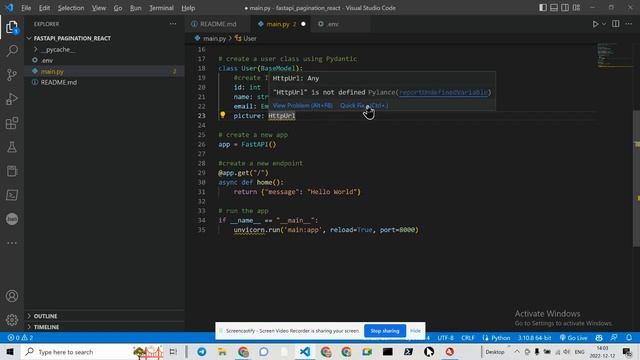
Task: Click VS Code taskbar icon
Action: tap(305, 352)
